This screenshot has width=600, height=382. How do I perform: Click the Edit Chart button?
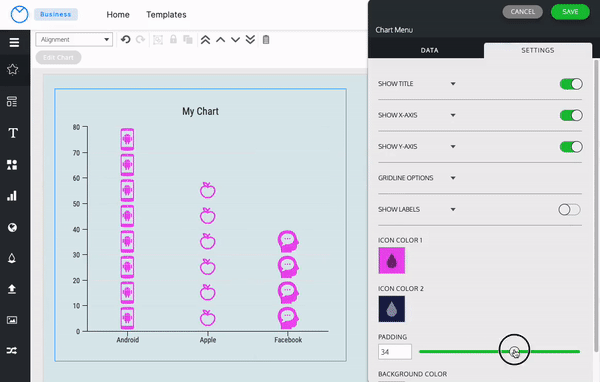pyautogui.click(x=58, y=57)
